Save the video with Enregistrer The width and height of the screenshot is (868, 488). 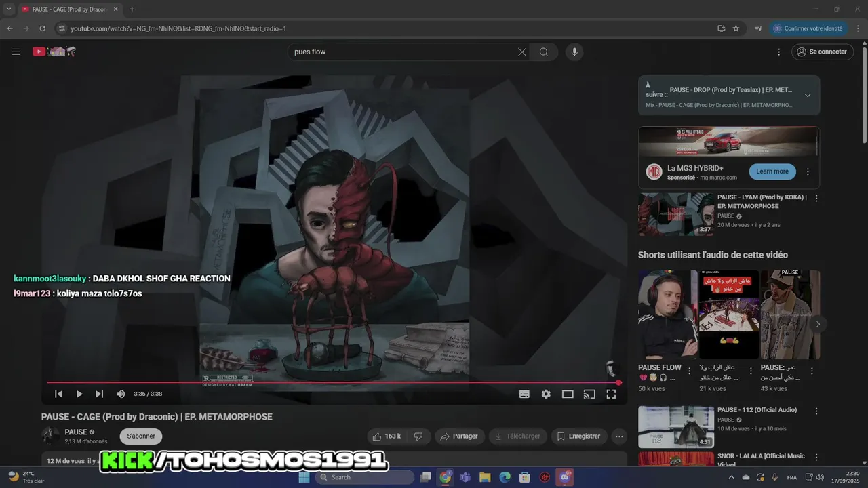click(579, 436)
